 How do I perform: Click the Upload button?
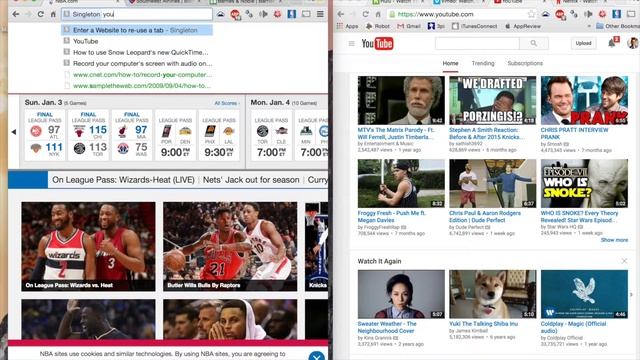(583, 43)
